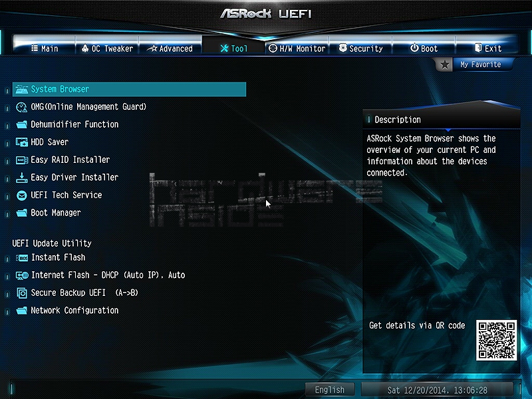Open UEFI Tech Service
The image size is (532, 399).
pos(66,195)
